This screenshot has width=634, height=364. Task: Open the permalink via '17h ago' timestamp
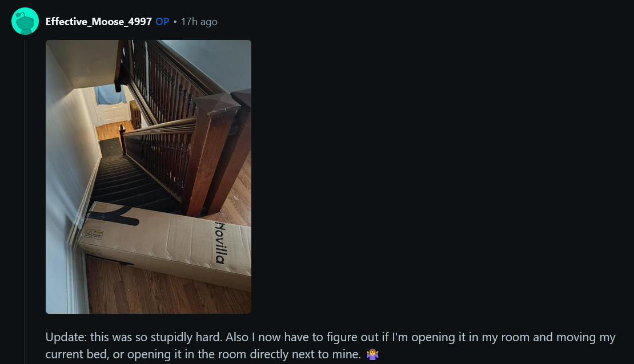[x=199, y=22]
